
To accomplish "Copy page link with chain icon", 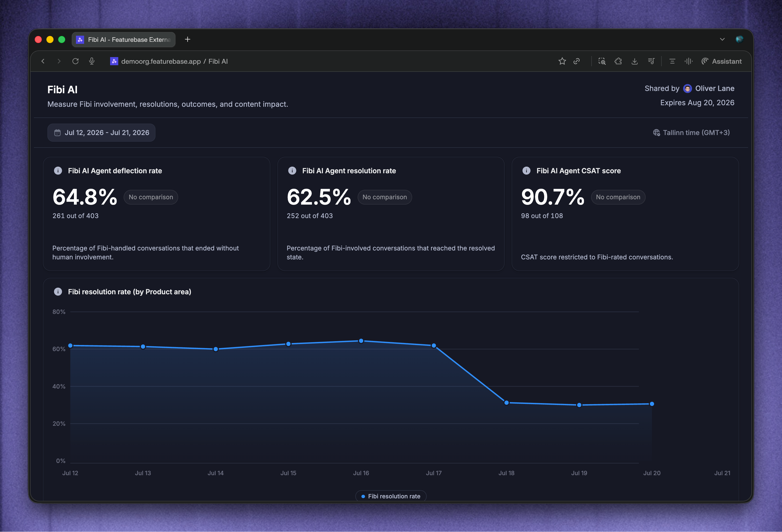I will [x=577, y=61].
